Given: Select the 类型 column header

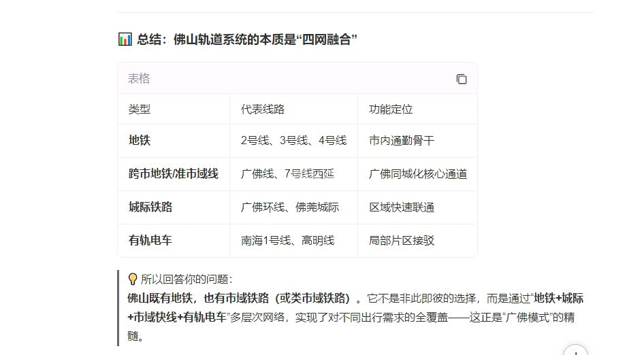Looking at the screenshot, I should point(140,109).
